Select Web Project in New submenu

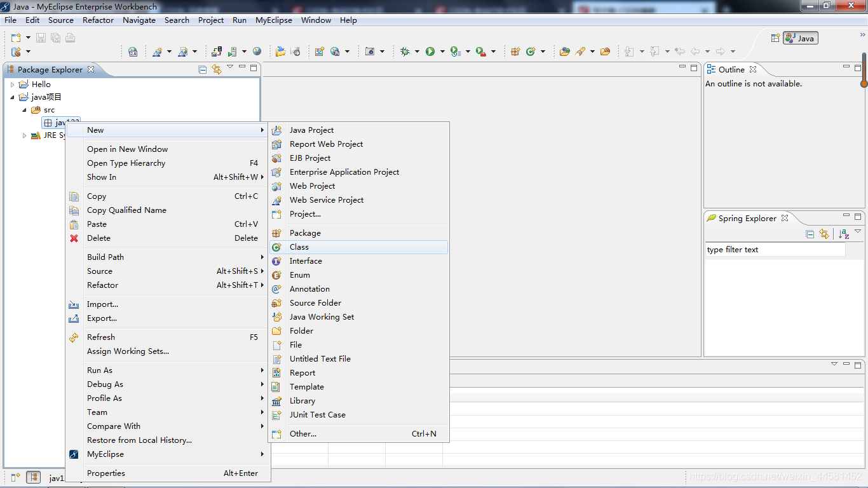pos(359,186)
